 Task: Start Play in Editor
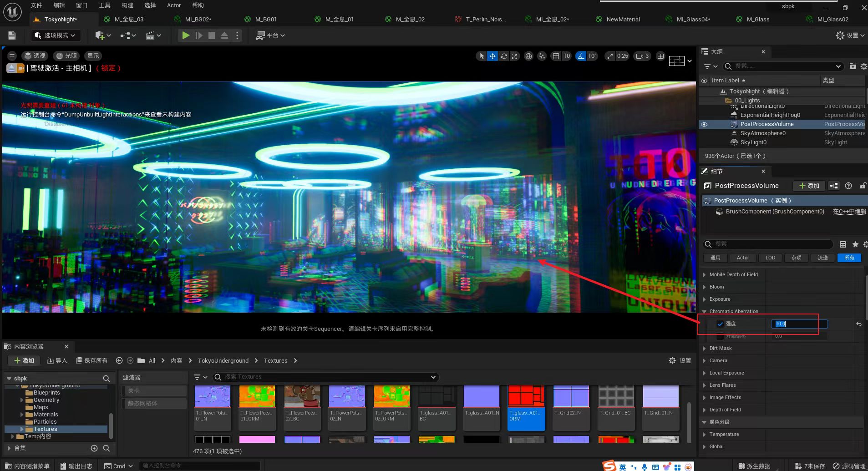(x=186, y=35)
